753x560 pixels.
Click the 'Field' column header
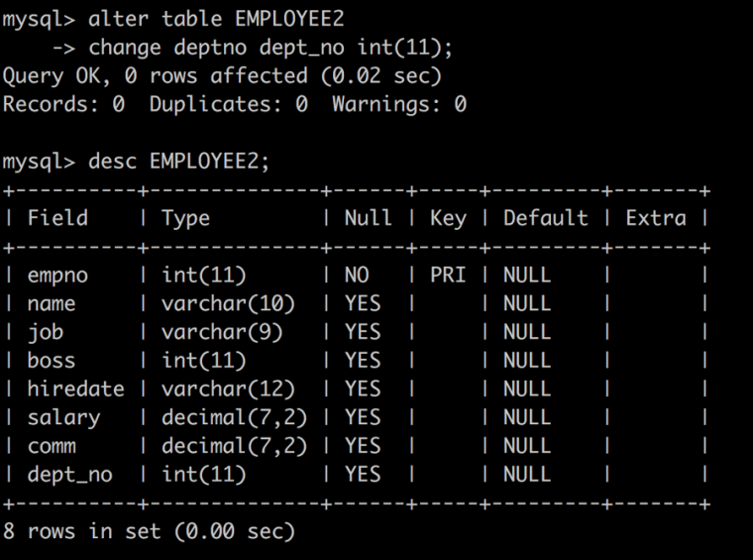point(57,218)
